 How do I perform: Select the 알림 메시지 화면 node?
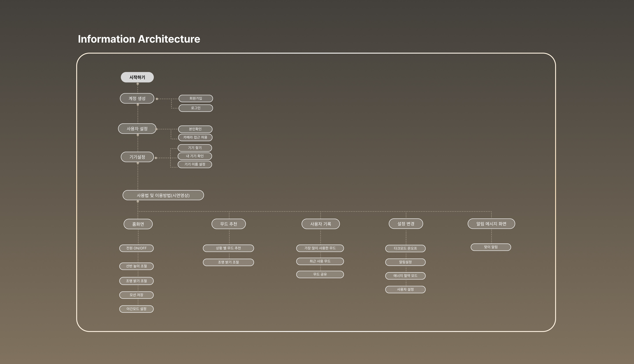(491, 224)
